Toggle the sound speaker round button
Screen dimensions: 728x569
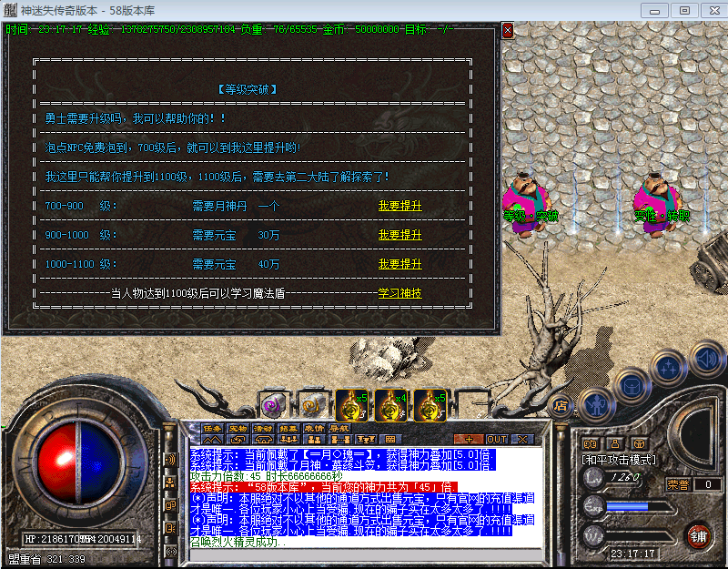(x=707, y=359)
